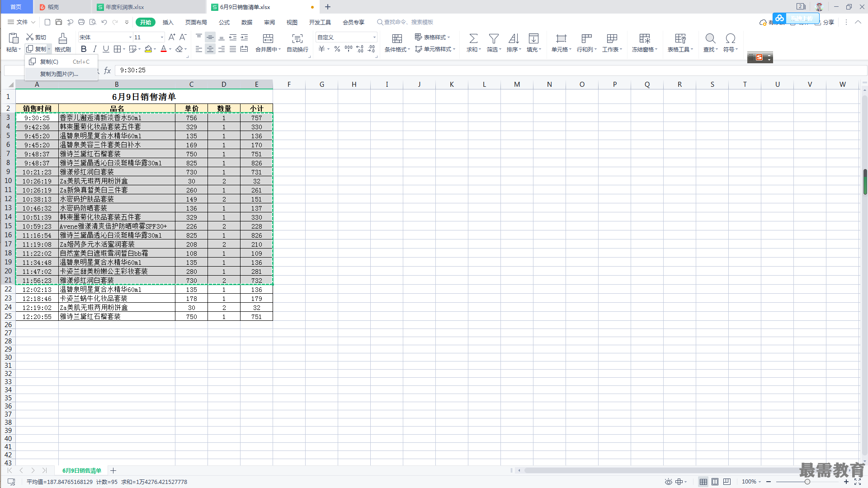Toggle underline formatting
The image size is (868, 488).
click(106, 49)
